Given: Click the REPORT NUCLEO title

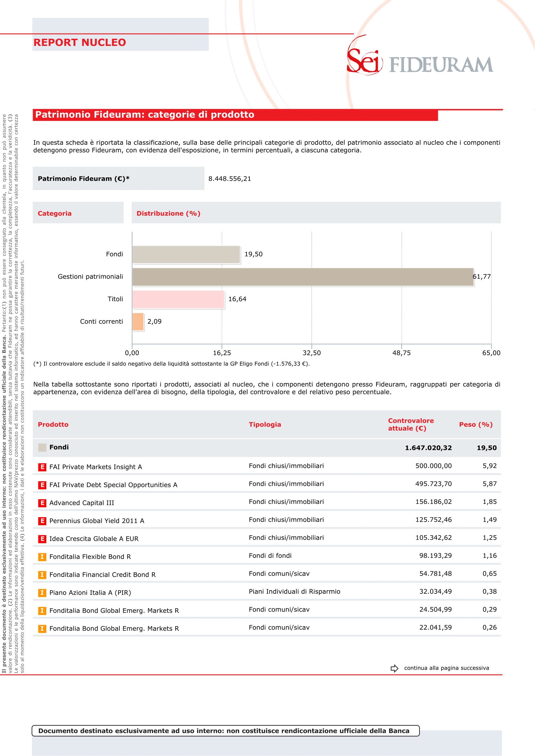Looking at the screenshot, I should click(x=80, y=42).
